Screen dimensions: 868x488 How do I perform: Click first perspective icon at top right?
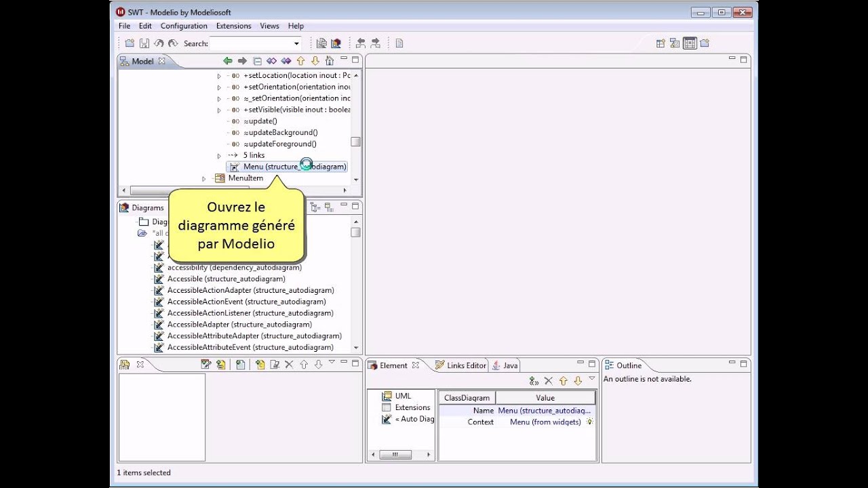click(x=660, y=43)
